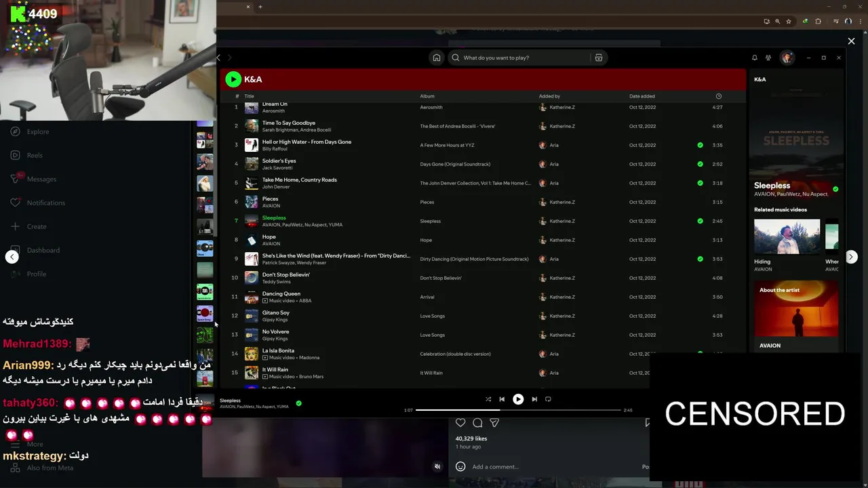Image resolution: width=868 pixels, height=488 pixels.
Task: Skip to previous track
Action: 502,399
